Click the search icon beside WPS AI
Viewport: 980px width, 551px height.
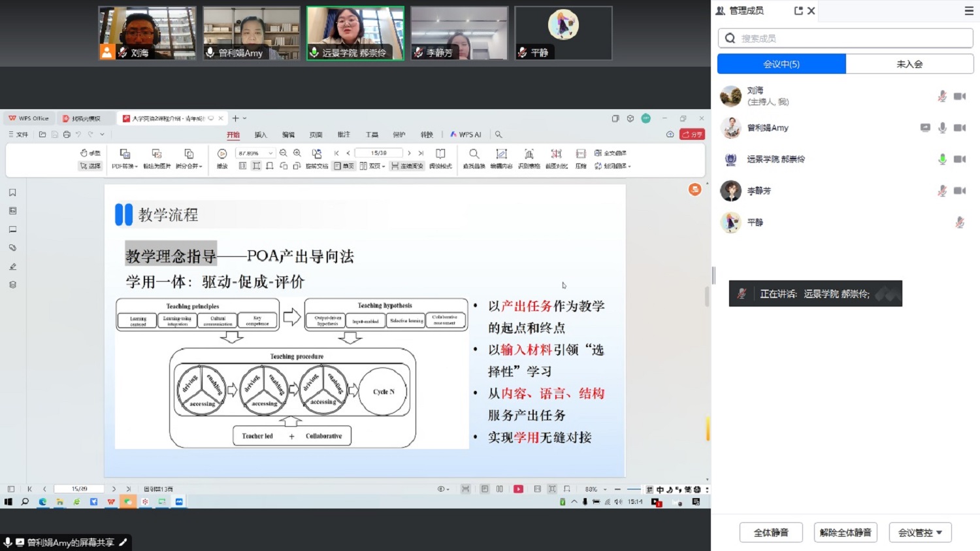498,135
